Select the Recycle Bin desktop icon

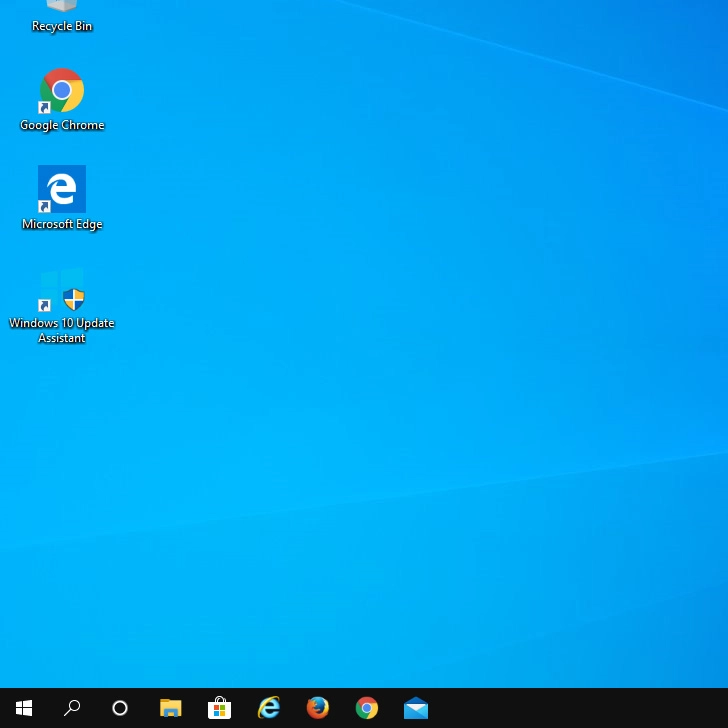tap(62, 7)
